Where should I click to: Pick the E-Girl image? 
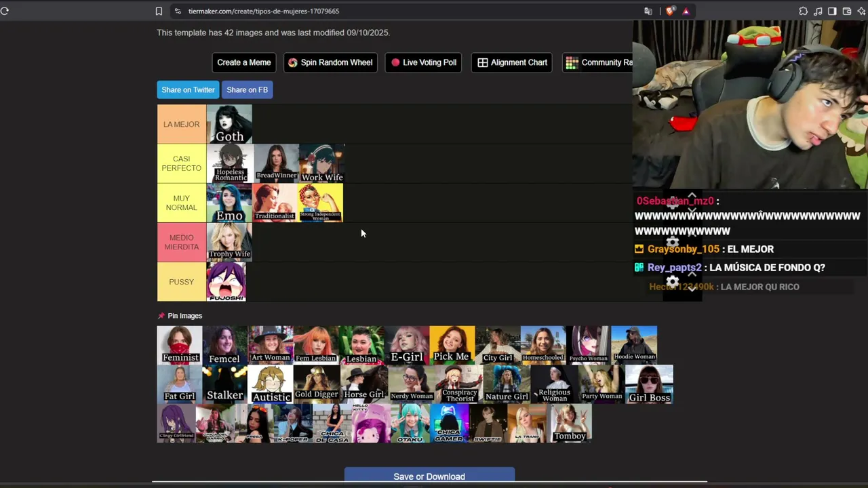point(407,345)
